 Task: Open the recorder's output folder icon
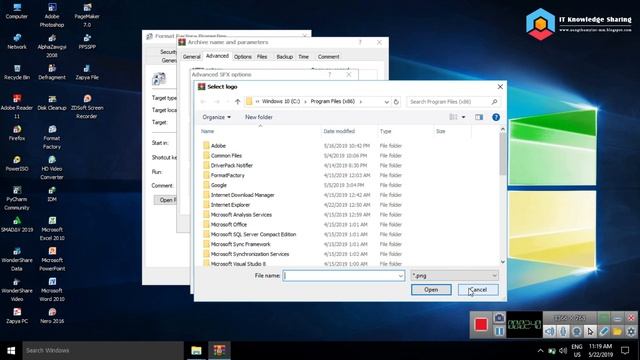[x=617, y=331]
